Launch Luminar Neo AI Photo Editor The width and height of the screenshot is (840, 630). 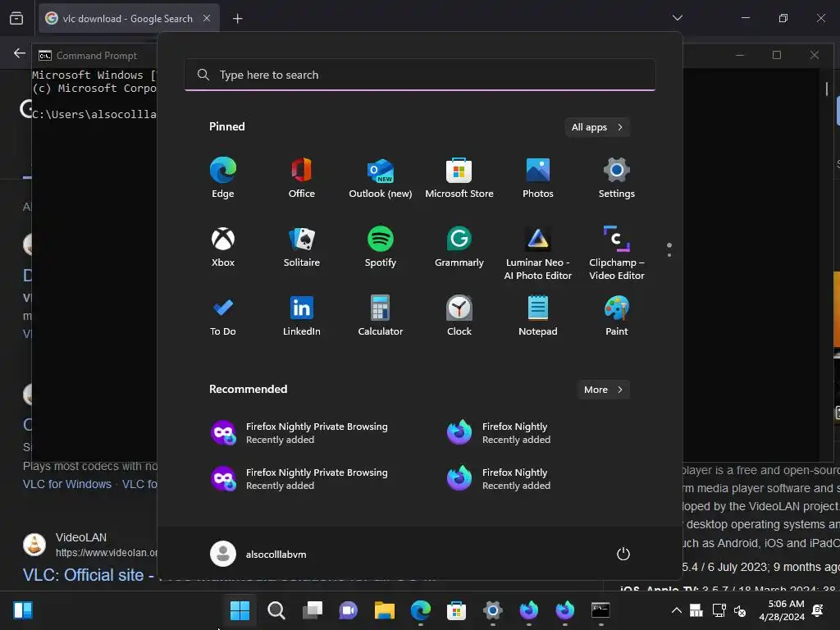(538, 253)
